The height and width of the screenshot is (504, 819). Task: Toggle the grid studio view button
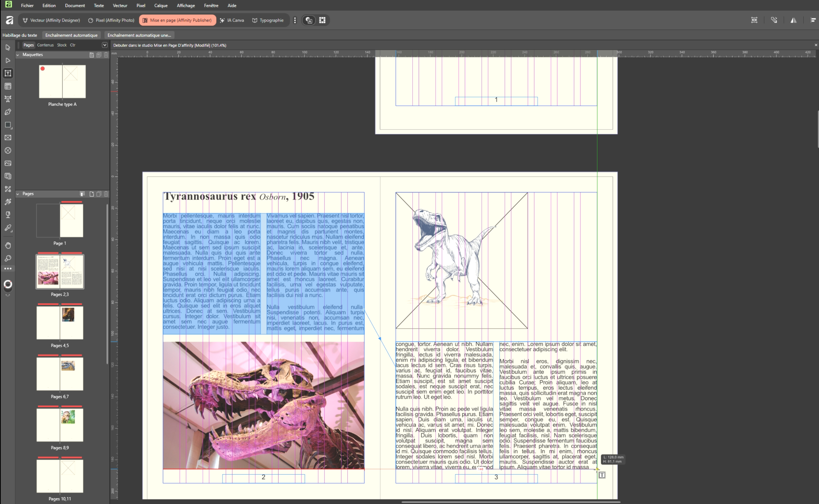click(322, 20)
